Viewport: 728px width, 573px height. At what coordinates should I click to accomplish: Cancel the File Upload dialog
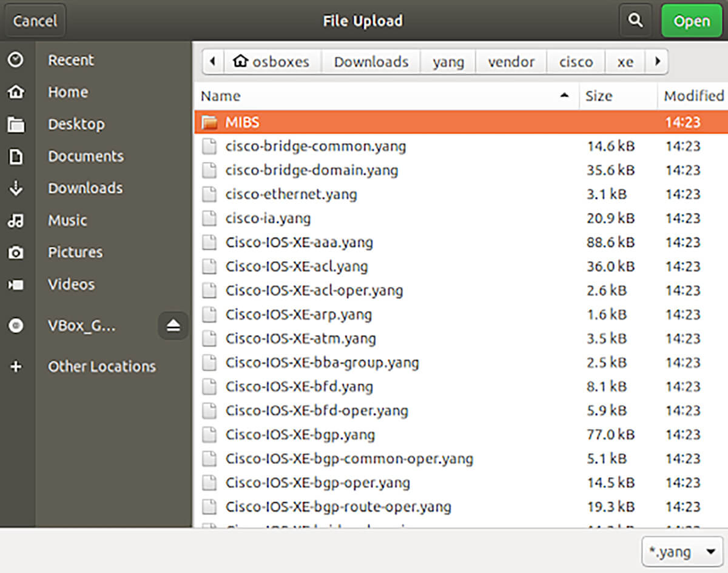click(35, 21)
